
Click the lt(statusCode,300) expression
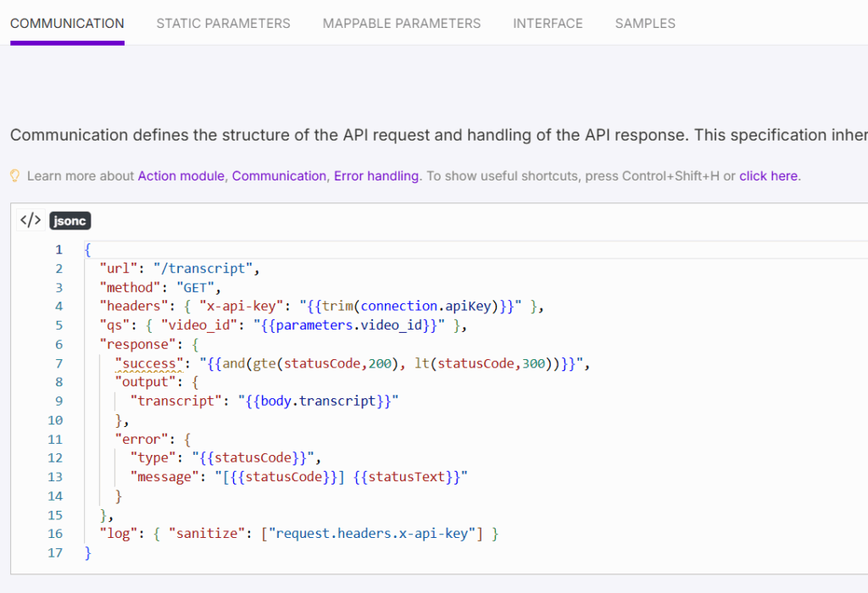click(483, 363)
